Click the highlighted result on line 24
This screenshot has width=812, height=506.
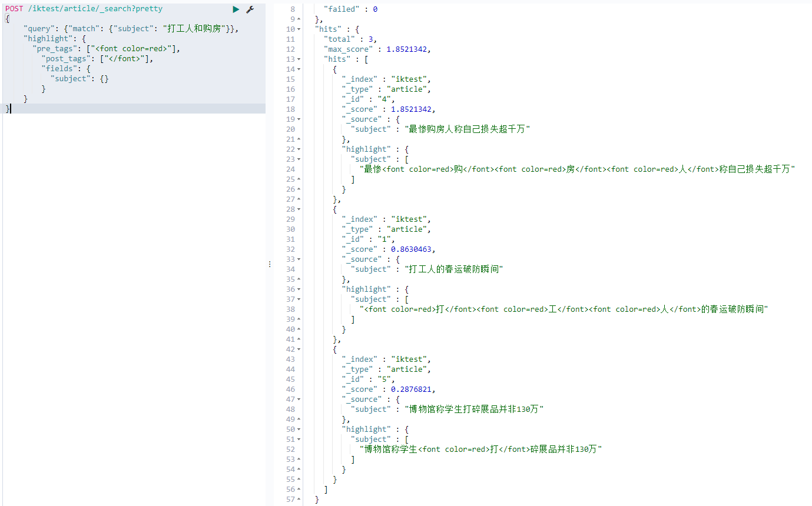pyautogui.click(x=578, y=169)
